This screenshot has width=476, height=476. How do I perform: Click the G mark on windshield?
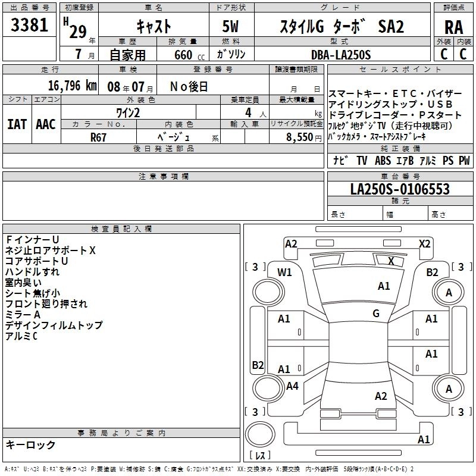coord(376,314)
